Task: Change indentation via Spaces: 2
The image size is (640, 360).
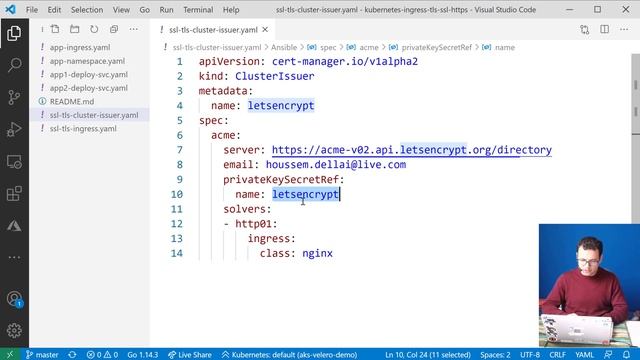Action: pos(495,355)
